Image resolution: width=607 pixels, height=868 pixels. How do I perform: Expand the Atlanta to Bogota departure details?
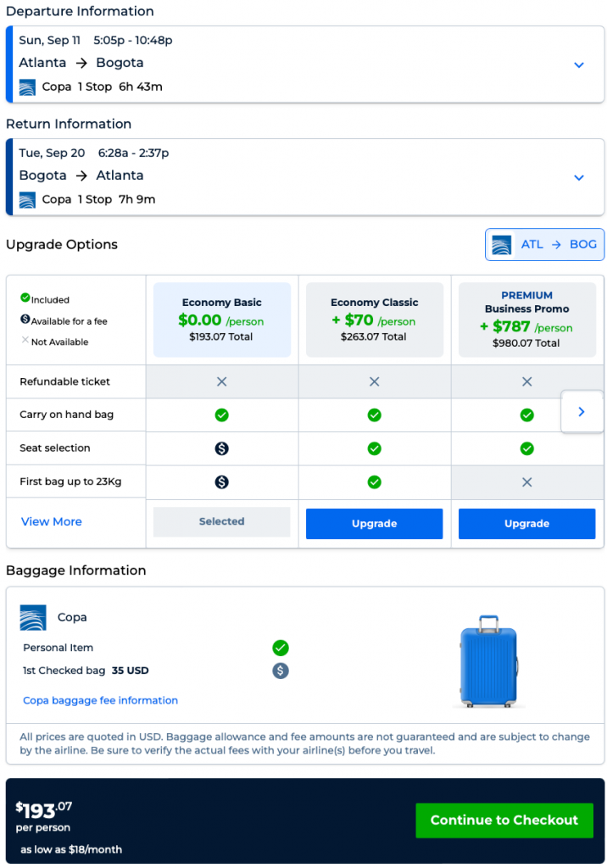(x=579, y=65)
